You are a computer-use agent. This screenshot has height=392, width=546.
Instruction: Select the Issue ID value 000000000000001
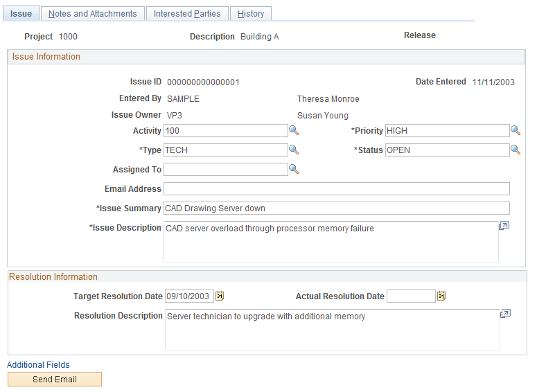pos(203,82)
